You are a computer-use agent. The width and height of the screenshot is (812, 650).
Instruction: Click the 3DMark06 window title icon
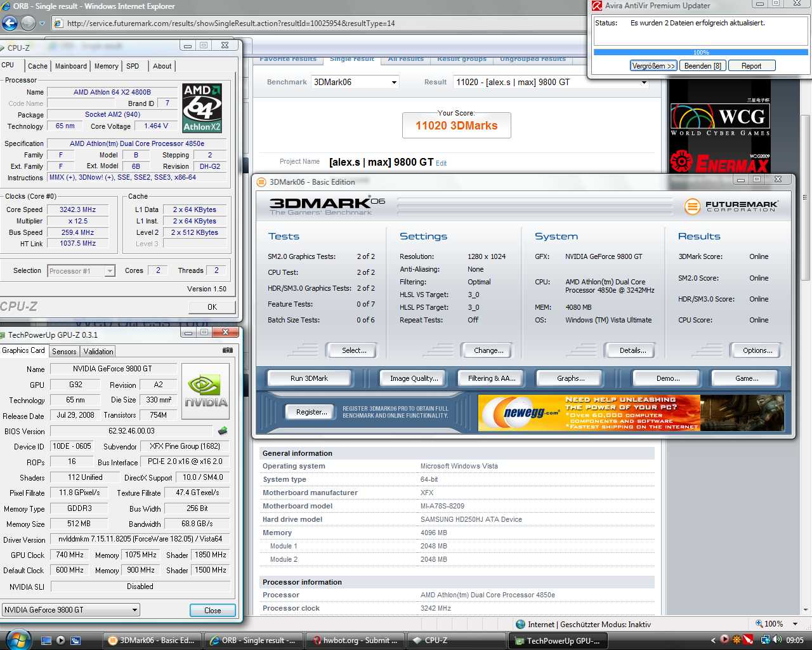click(261, 182)
